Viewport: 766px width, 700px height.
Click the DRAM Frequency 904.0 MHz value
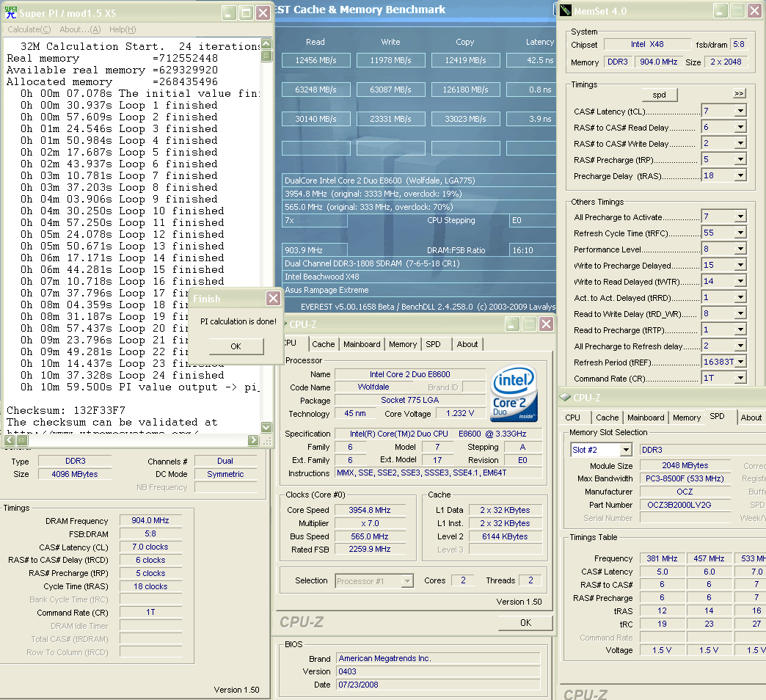[150, 520]
